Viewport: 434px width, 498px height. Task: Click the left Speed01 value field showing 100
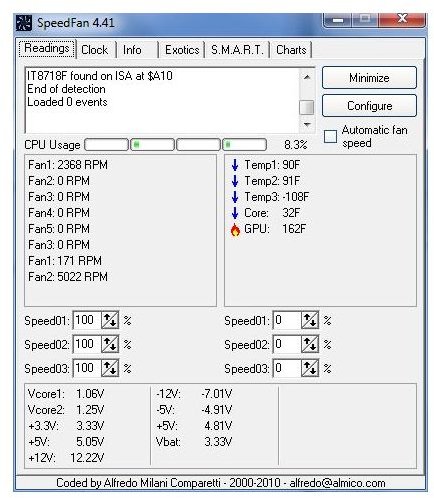[87, 321]
